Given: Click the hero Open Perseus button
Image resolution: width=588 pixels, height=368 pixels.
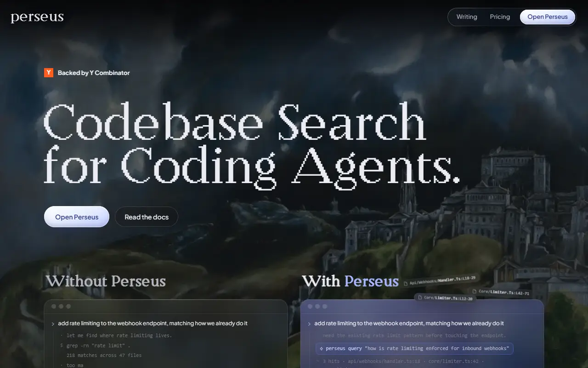Looking at the screenshot, I should point(77,217).
